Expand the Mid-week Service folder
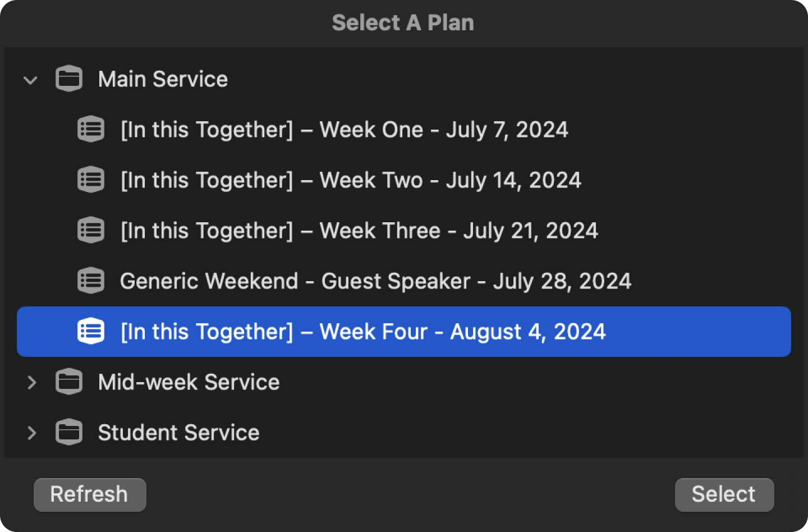Viewport: 808px width, 532px height. tap(32, 382)
